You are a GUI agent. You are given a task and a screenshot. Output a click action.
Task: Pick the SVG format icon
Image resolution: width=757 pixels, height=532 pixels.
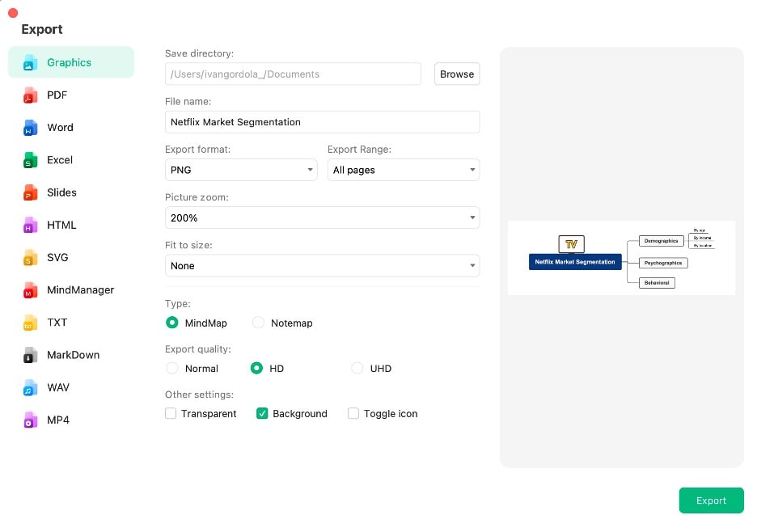(31, 258)
